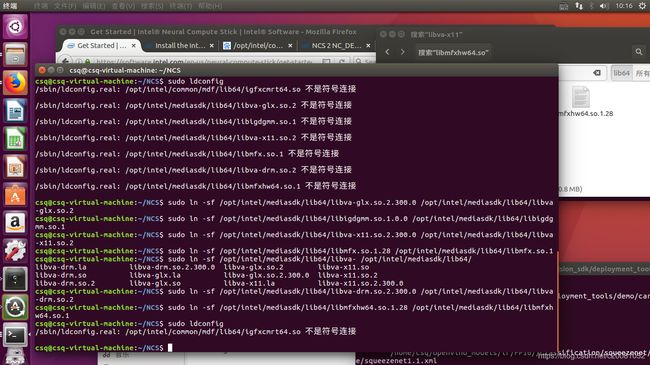The image size is (650, 365).
Task: Clear the file manager search field
Action: (597, 73)
